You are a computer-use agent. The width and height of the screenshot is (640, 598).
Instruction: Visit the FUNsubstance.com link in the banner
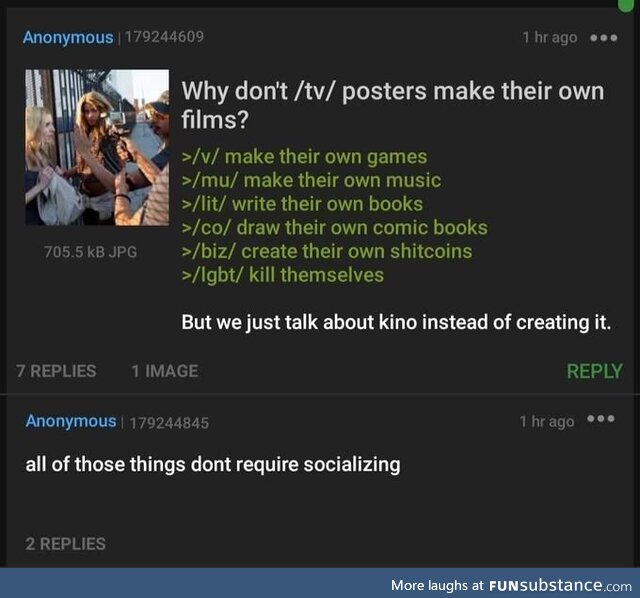[560, 586]
